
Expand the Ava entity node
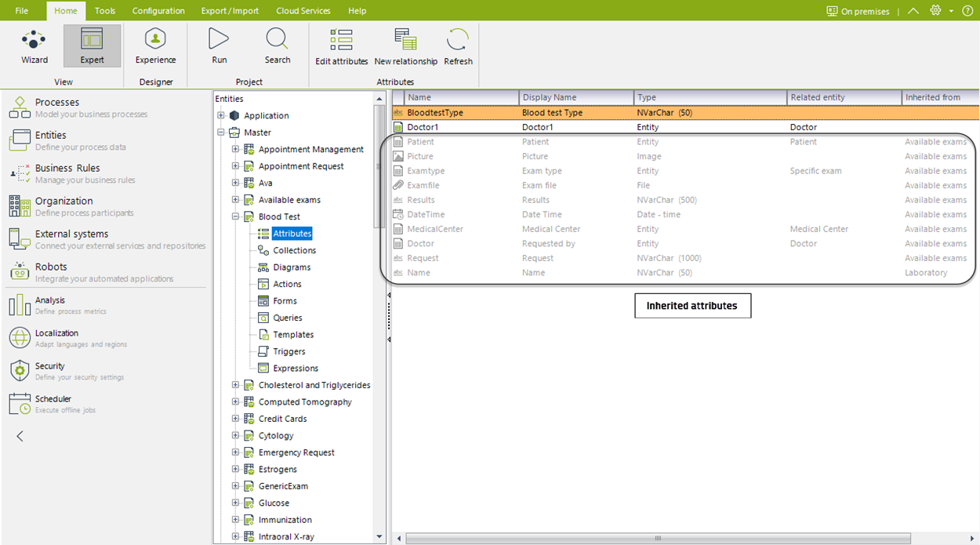click(235, 183)
